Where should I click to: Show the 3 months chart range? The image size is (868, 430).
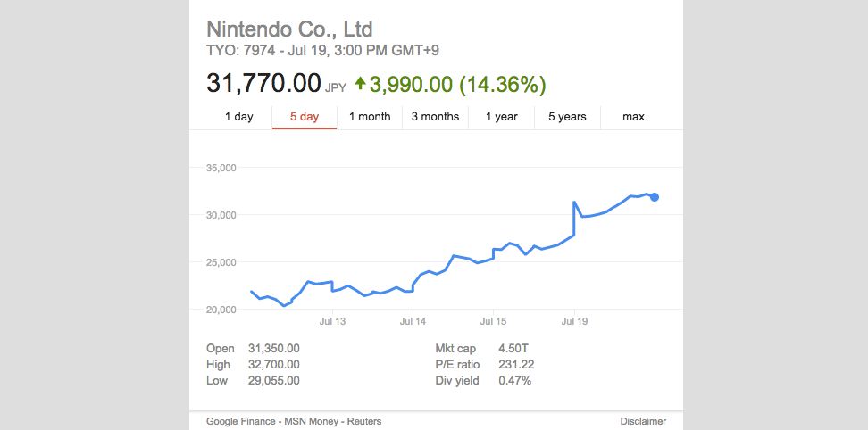(x=435, y=117)
